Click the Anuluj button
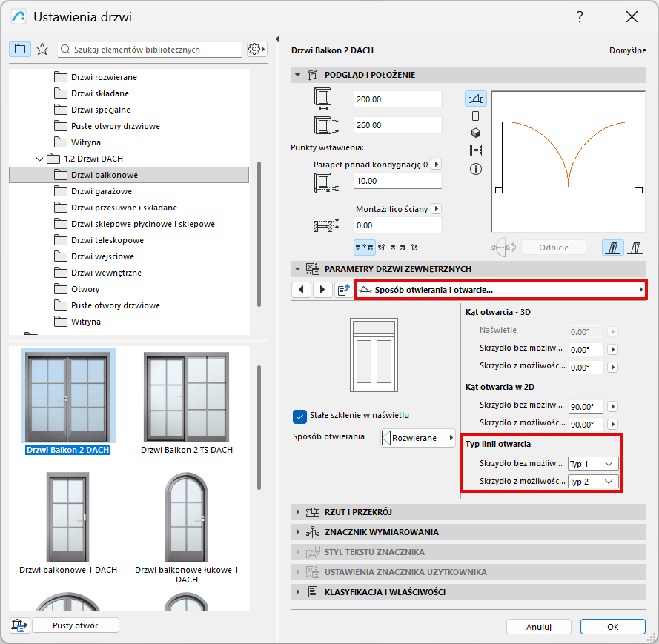This screenshot has height=644, width=659. 538,626
